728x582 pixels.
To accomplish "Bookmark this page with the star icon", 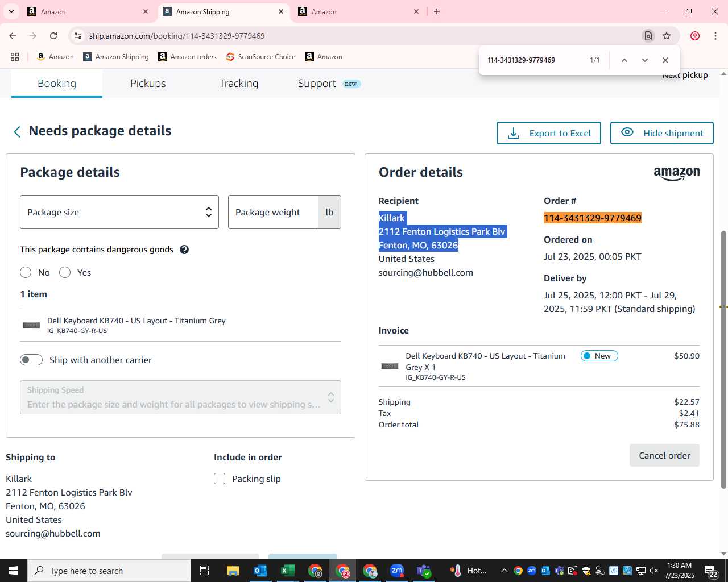I will tap(667, 36).
